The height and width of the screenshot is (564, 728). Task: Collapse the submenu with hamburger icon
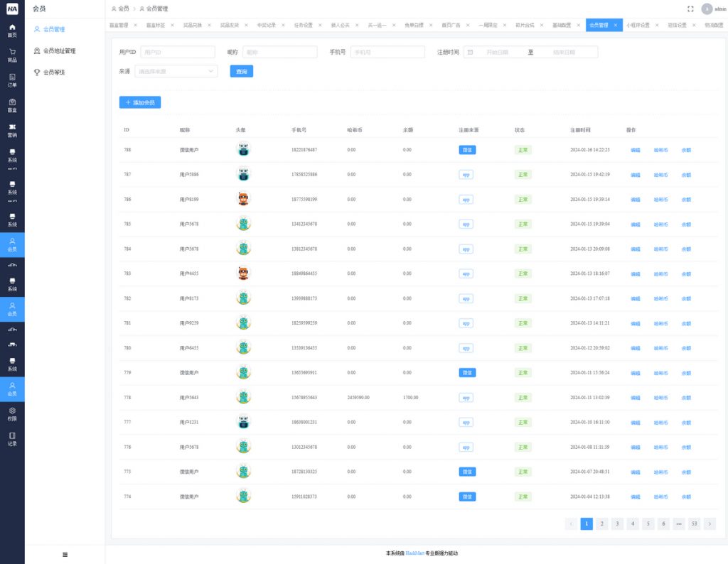pyautogui.click(x=65, y=554)
